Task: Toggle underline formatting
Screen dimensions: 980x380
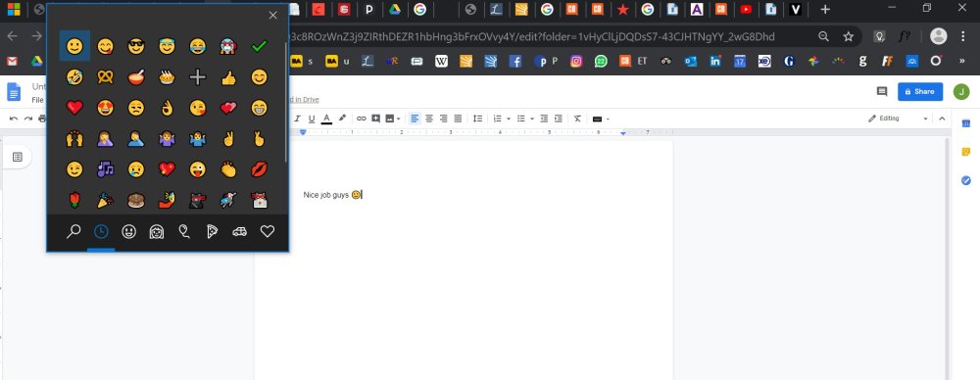Action: 312,119
